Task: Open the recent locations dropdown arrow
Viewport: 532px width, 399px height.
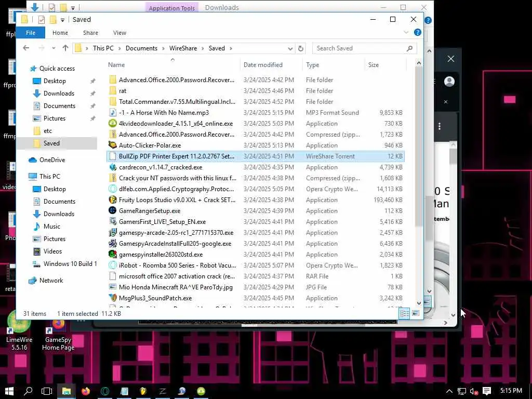Action: [x=54, y=48]
